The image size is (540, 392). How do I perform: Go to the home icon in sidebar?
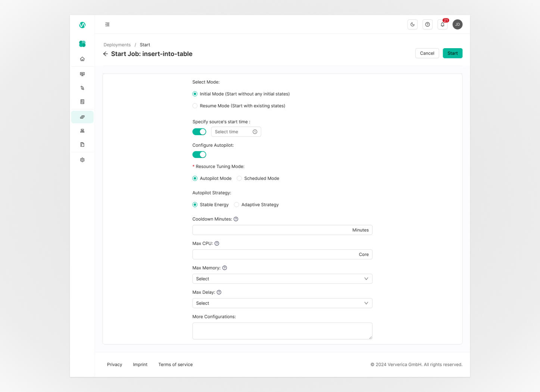tap(82, 59)
